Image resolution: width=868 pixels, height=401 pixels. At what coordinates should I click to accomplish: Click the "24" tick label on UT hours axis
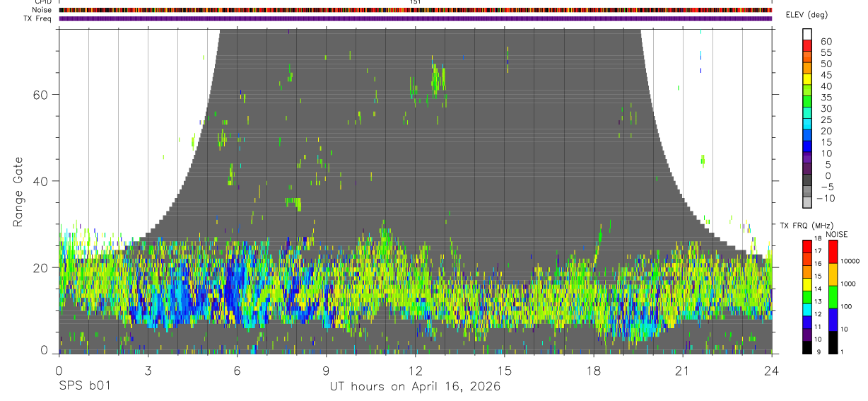pos(772,370)
